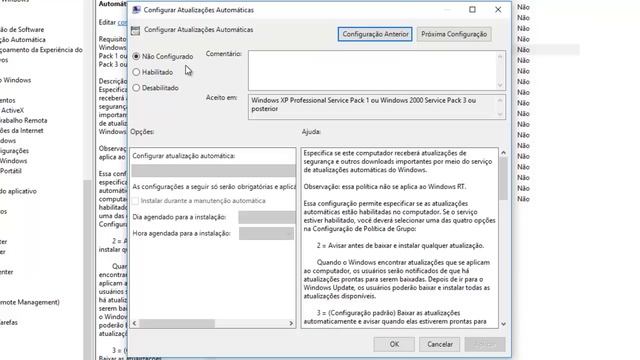Select 'rabalho Remota' tree item in background
This screenshot has width=640, height=360.
tap(24, 120)
